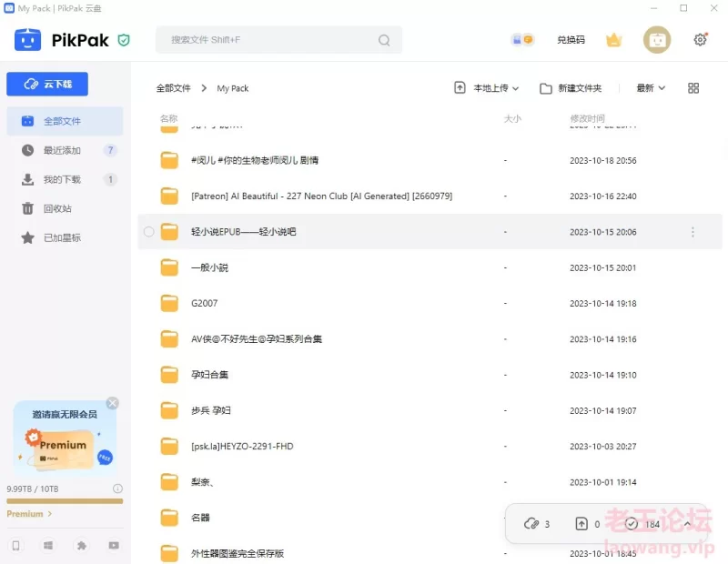Screen dimensions: 728x564
Task: Click the PikPak robot logo
Action: [27, 40]
